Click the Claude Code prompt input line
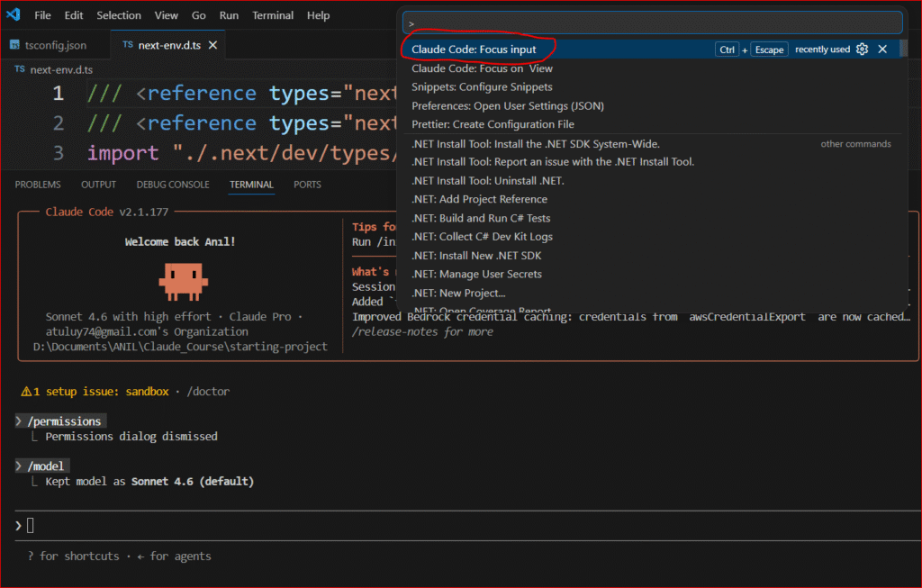Viewport: 922px width, 588px height. click(x=467, y=526)
